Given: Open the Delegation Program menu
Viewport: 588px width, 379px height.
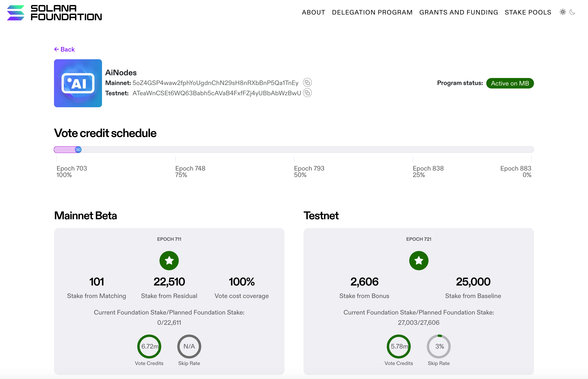Looking at the screenshot, I should pyautogui.click(x=372, y=12).
